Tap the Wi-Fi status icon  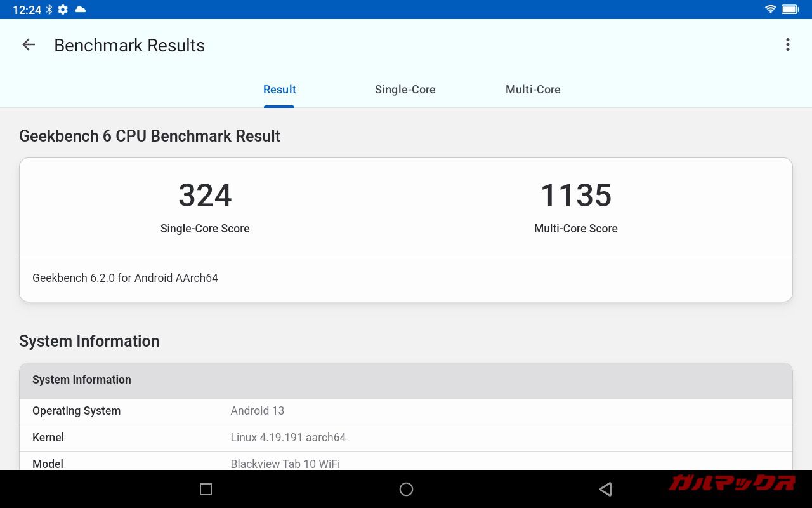771,10
